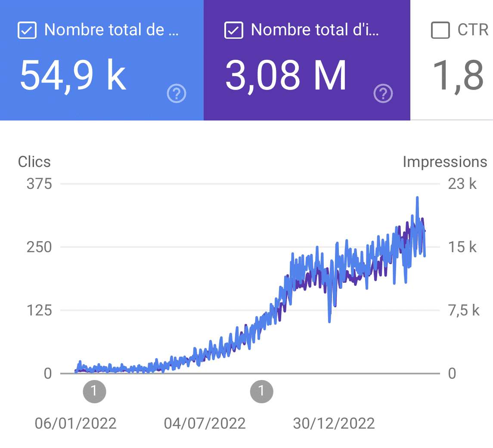
Task: Click the 30/12/2022 date label
Action: (x=334, y=423)
